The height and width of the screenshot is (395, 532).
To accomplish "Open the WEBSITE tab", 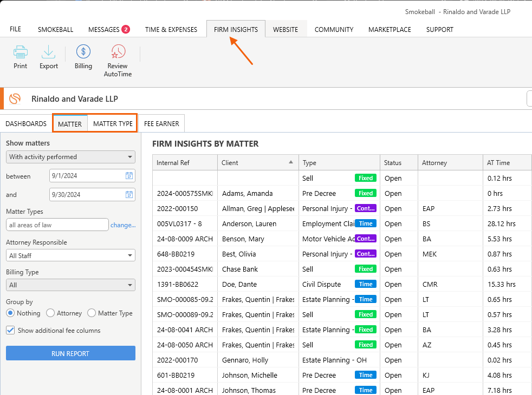I will click(286, 29).
